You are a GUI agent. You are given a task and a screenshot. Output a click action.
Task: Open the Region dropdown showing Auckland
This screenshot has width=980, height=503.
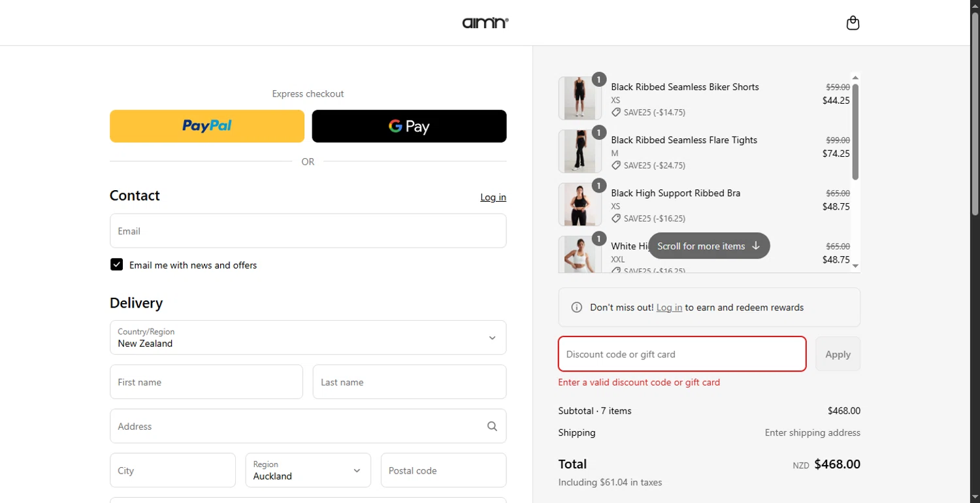pos(308,470)
